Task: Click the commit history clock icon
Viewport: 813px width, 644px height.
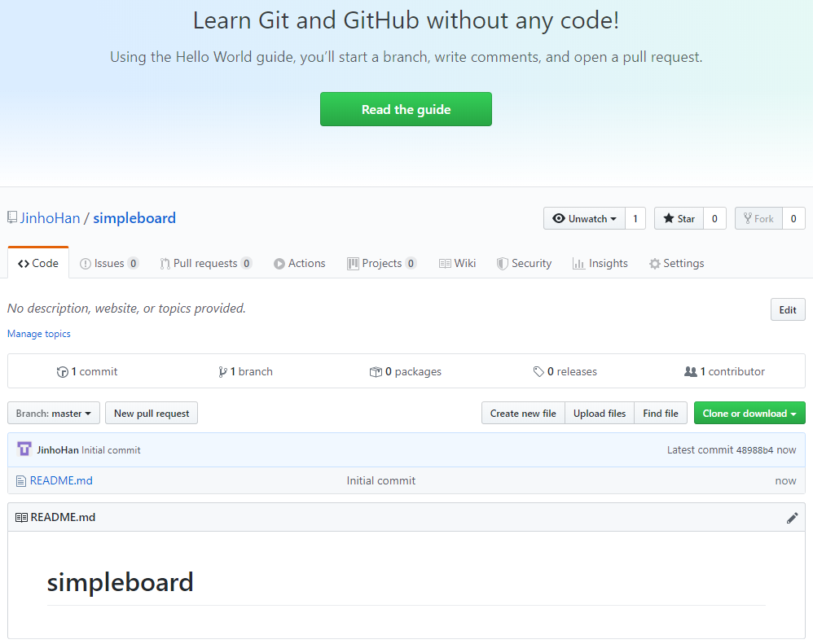Action: [62, 372]
